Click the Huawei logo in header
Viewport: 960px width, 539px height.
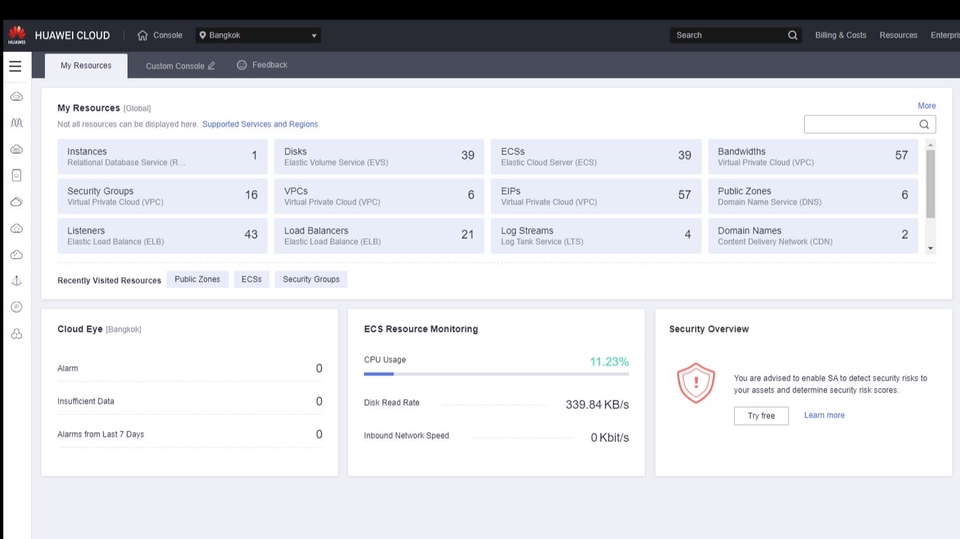(16, 35)
